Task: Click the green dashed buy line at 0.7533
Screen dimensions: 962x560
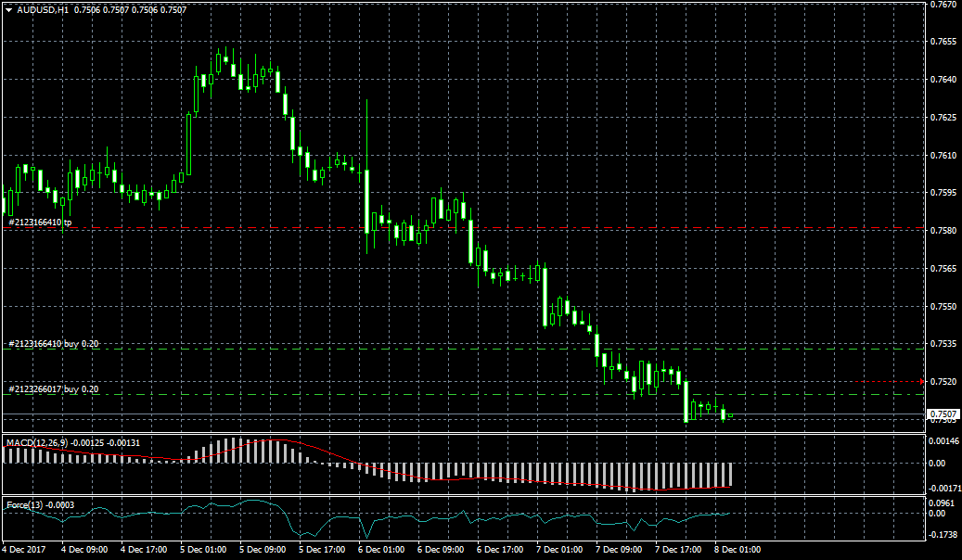Action: click(x=464, y=349)
